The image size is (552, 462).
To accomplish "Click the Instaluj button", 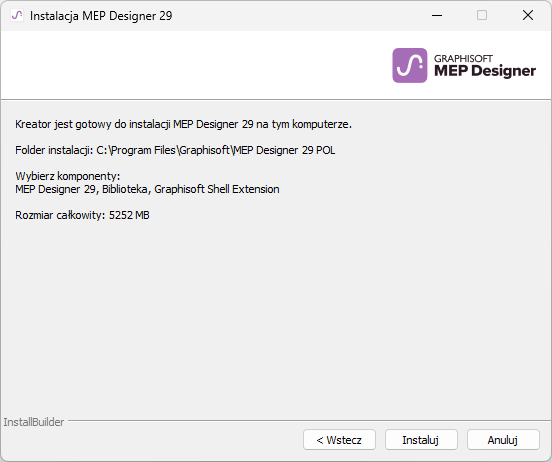I will click(421, 439).
